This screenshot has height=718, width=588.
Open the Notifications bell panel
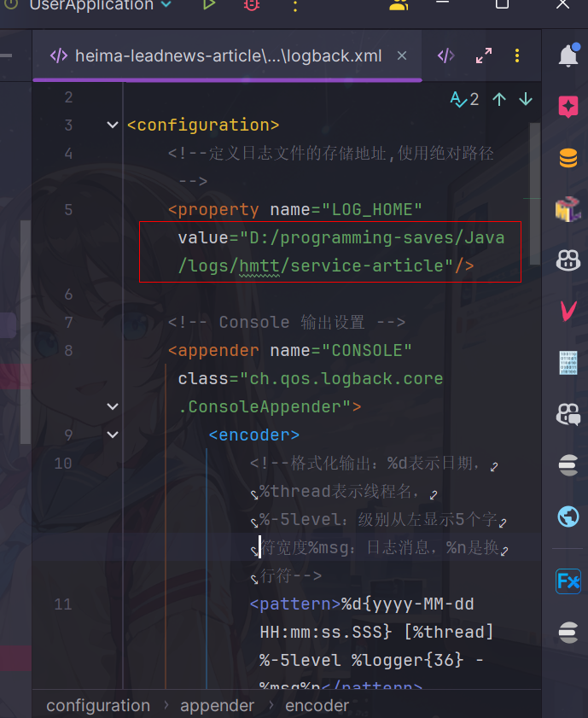point(568,55)
